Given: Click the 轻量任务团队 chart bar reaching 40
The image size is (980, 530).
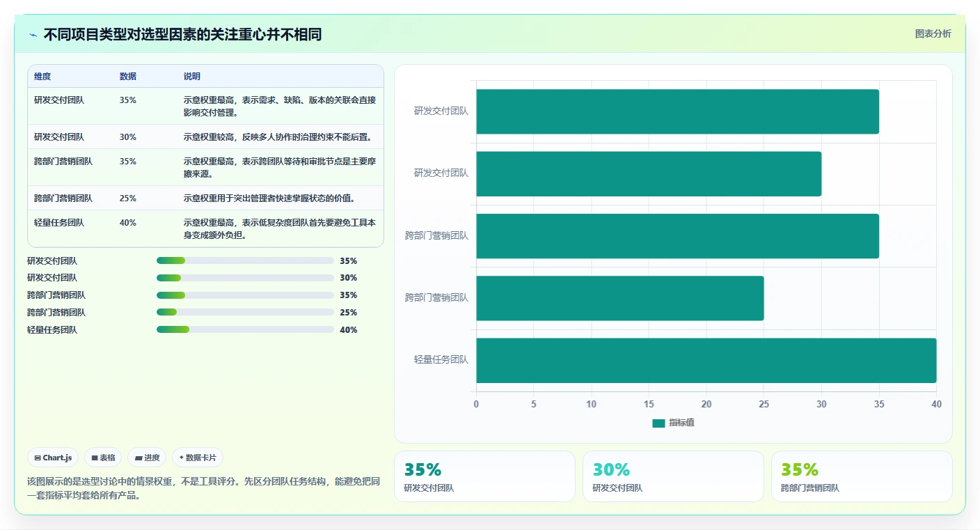Looking at the screenshot, I should pyautogui.click(x=706, y=360).
